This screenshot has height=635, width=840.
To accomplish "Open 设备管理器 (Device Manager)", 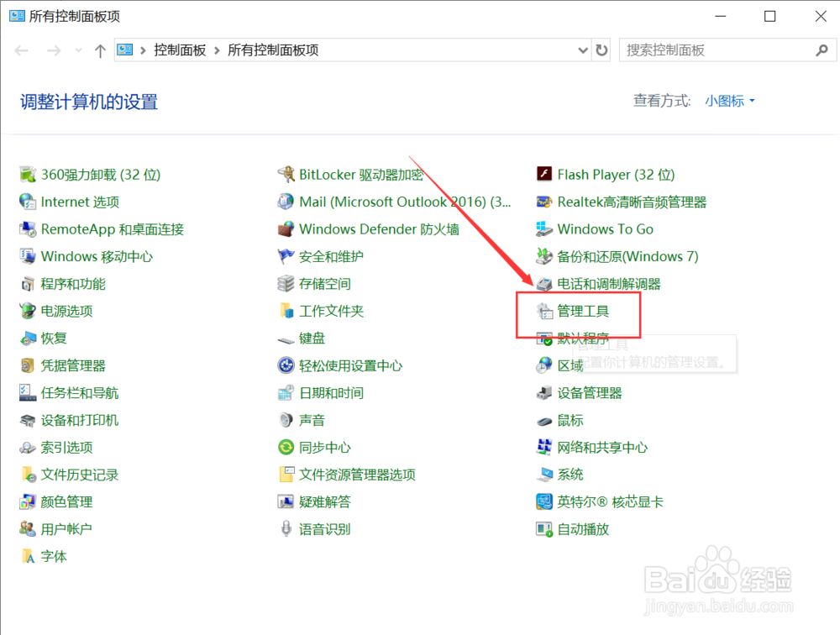I will coord(591,392).
